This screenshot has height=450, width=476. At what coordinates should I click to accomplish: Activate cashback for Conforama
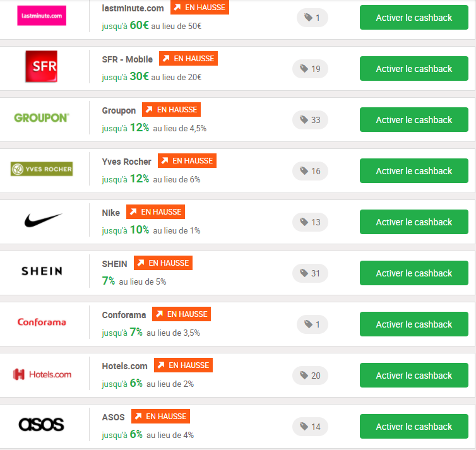pyautogui.click(x=414, y=324)
